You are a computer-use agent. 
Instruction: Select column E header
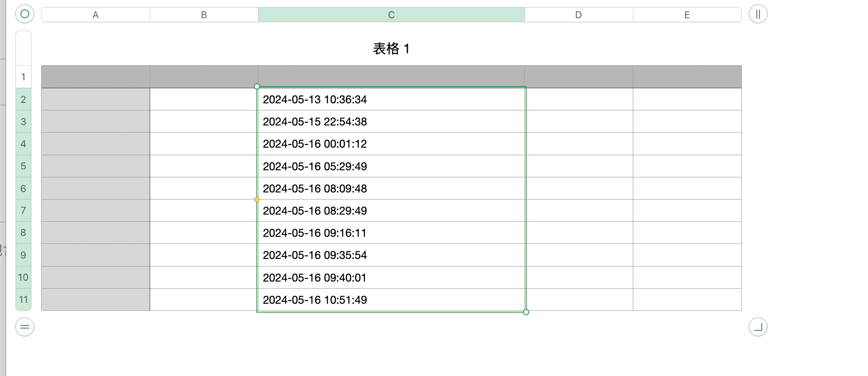click(x=687, y=15)
